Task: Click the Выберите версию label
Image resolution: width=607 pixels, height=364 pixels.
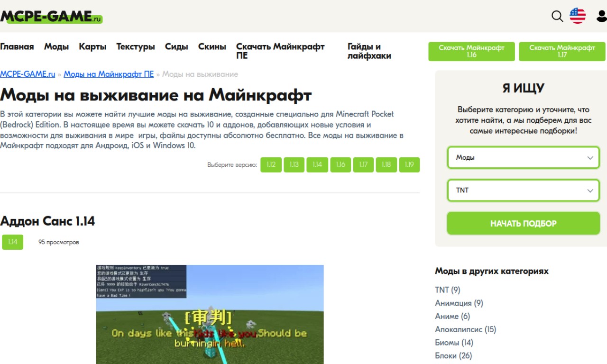Action: click(x=232, y=165)
